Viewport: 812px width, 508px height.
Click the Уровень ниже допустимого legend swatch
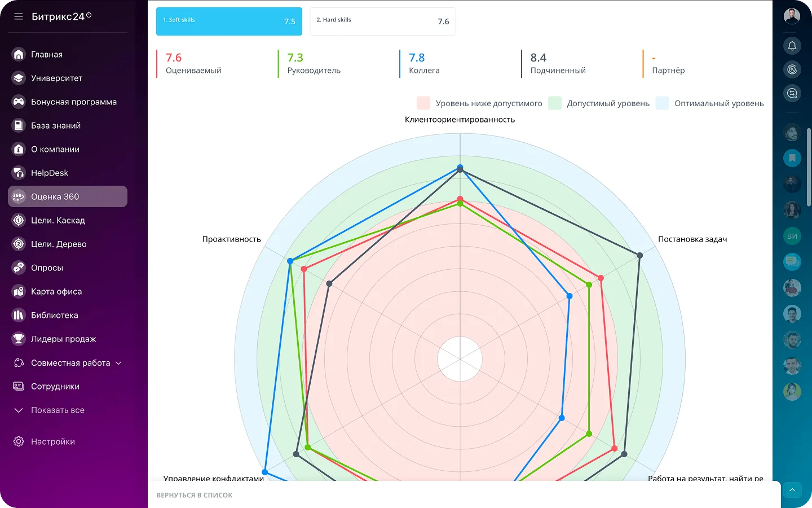[x=423, y=103]
